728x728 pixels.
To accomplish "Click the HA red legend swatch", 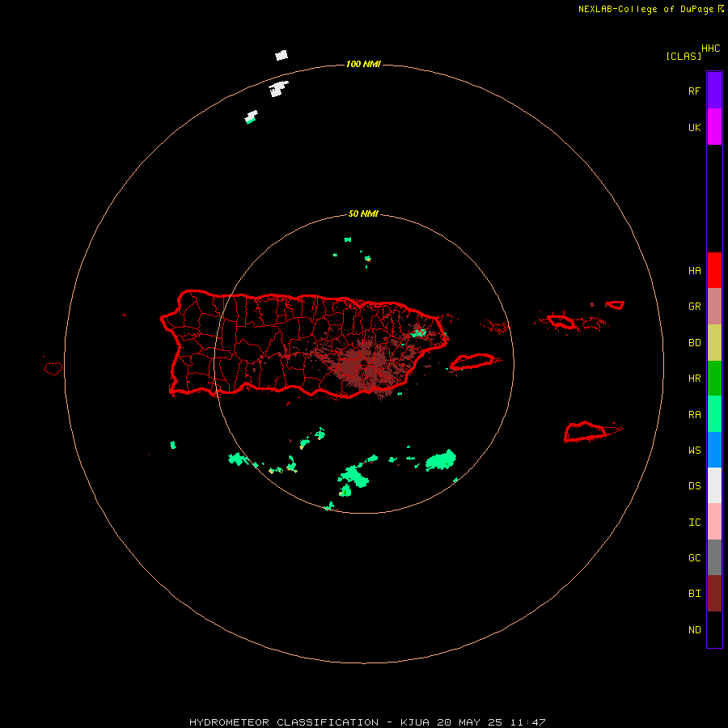I will [x=714, y=270].
